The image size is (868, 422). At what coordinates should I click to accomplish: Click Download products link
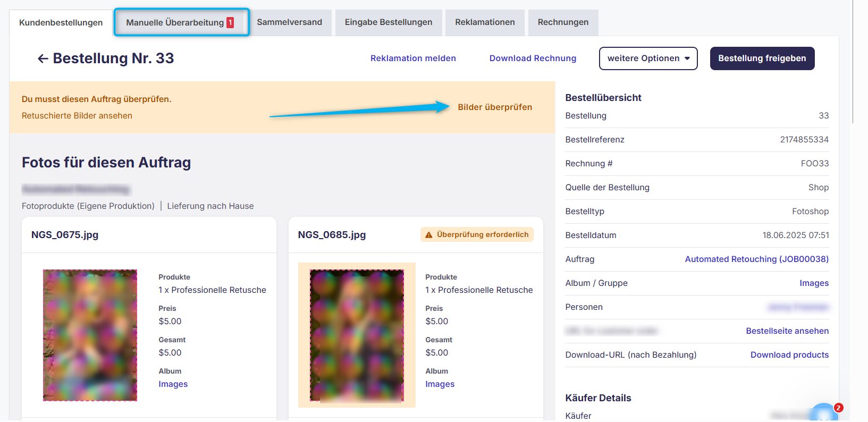point(789,355)
